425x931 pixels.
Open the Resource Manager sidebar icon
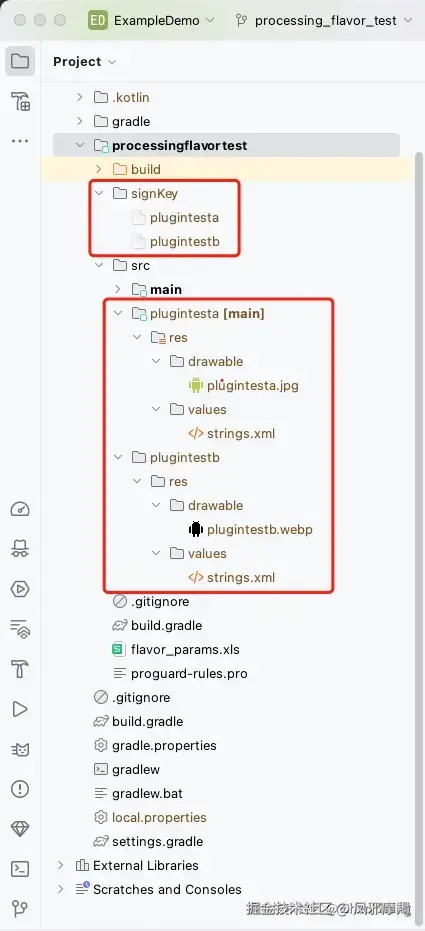[x=20, y=102]
